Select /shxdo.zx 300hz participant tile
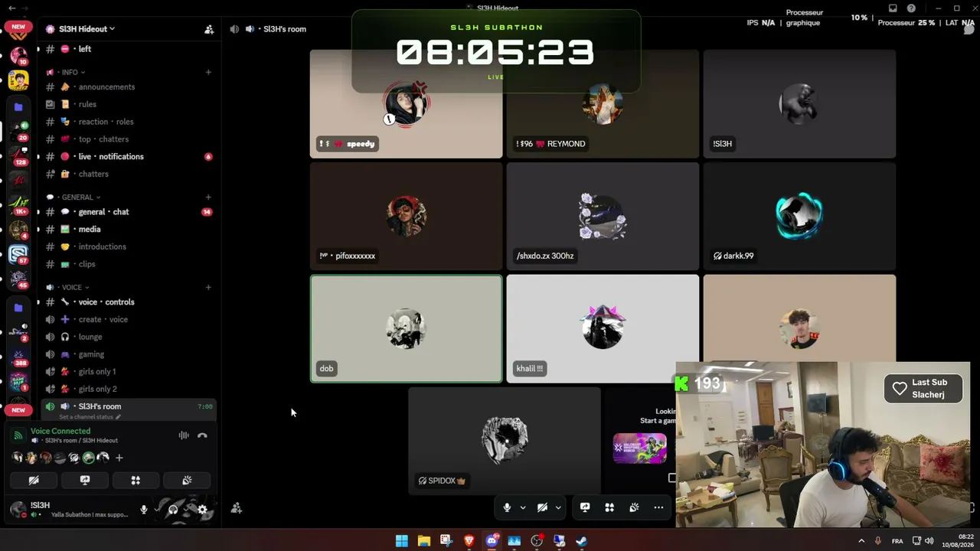This screenshot has height=551, width=980. click(x=603, y=217)
